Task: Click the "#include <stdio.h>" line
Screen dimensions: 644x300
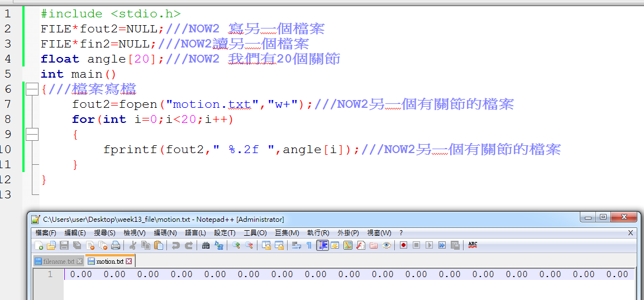Action: [x=111, y=13]
